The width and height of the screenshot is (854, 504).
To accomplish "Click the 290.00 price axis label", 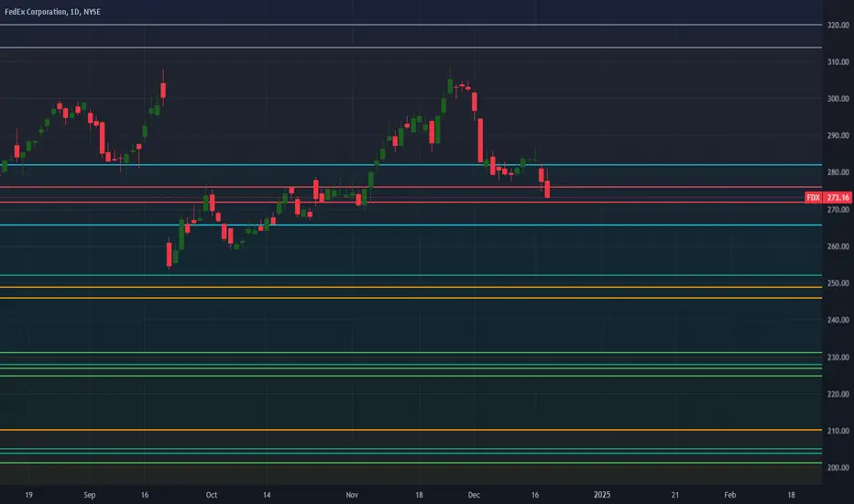I will [x=838, y=136].
